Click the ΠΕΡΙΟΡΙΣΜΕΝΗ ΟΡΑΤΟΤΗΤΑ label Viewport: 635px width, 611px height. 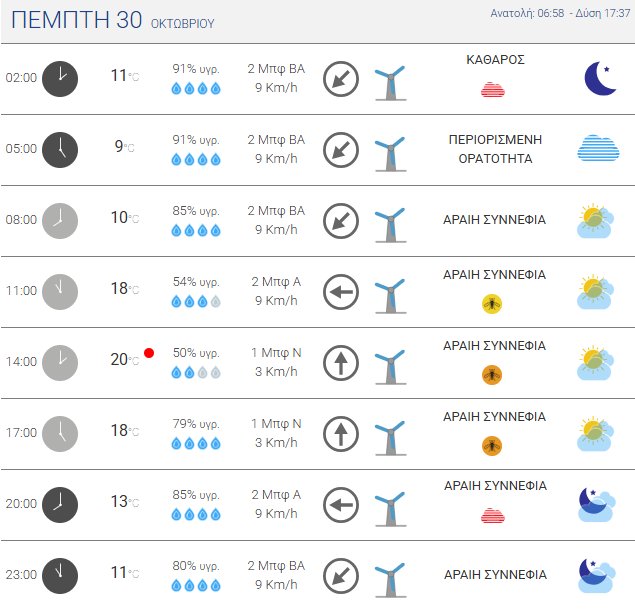pos(494,149)
